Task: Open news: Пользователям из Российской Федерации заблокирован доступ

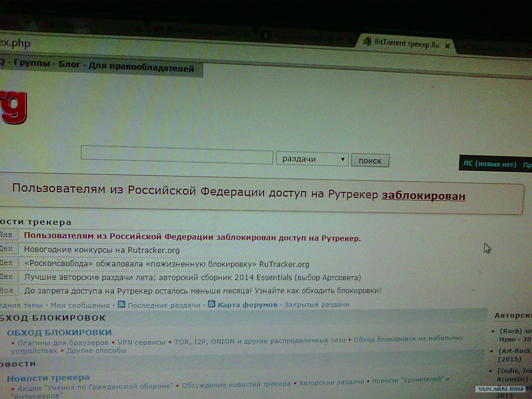Action: point(192,237)
